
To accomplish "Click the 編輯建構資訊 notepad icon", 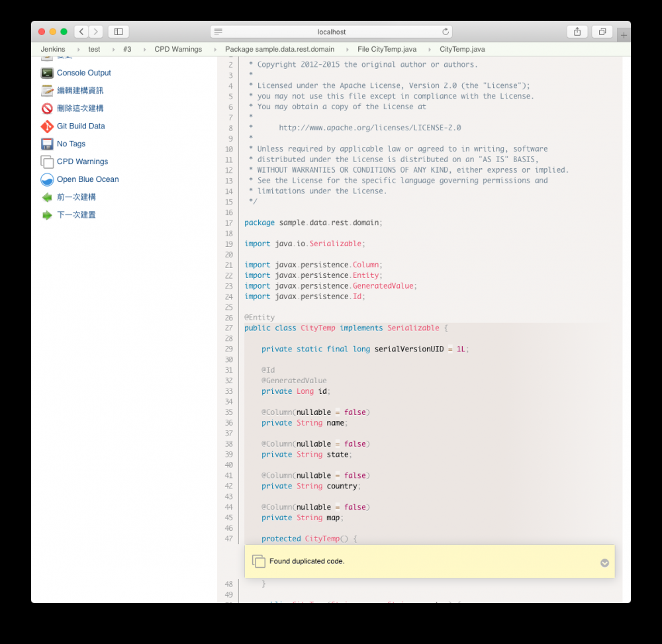I will [x=47, y=91].
